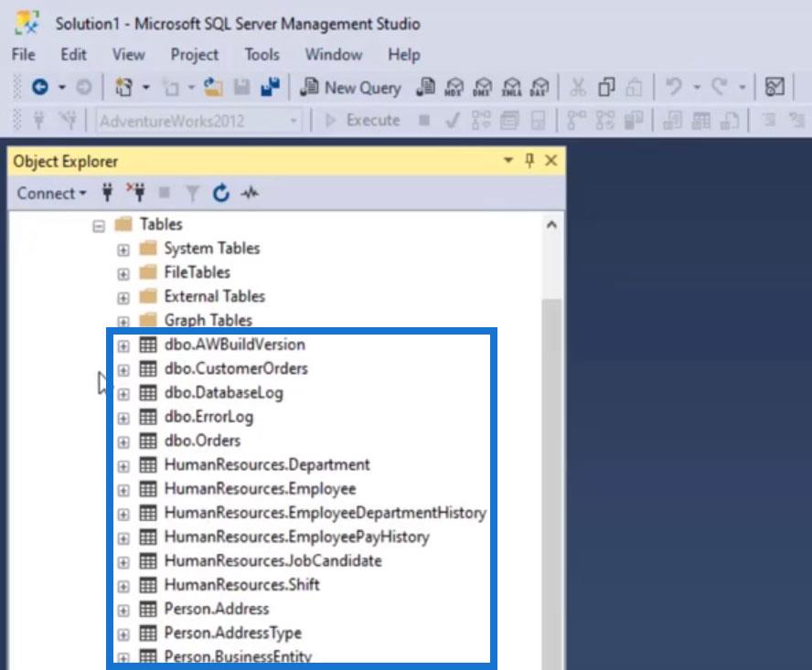
Task: Collapse the Tables folder node
Action: tap(99, 226)
